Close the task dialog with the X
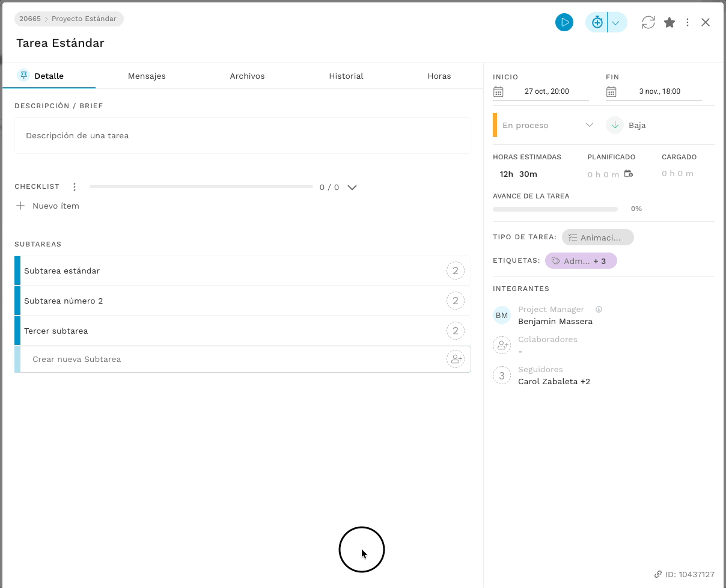This screenshot has width=726, height=588. pos(706,23)
